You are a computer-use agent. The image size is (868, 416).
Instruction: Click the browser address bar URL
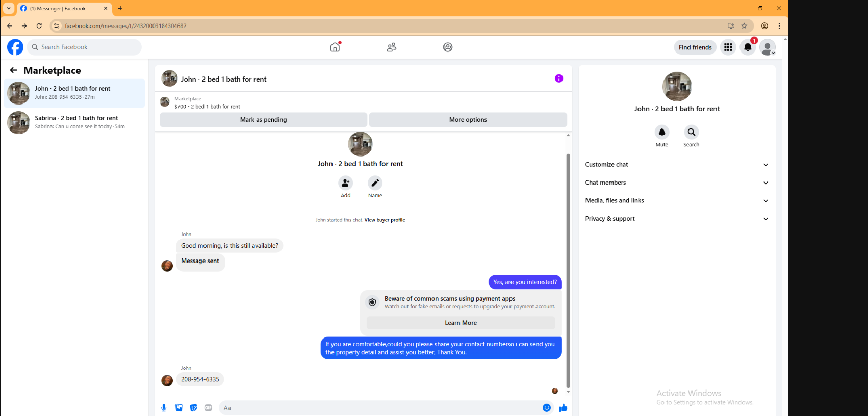click(x=125, y=26)
